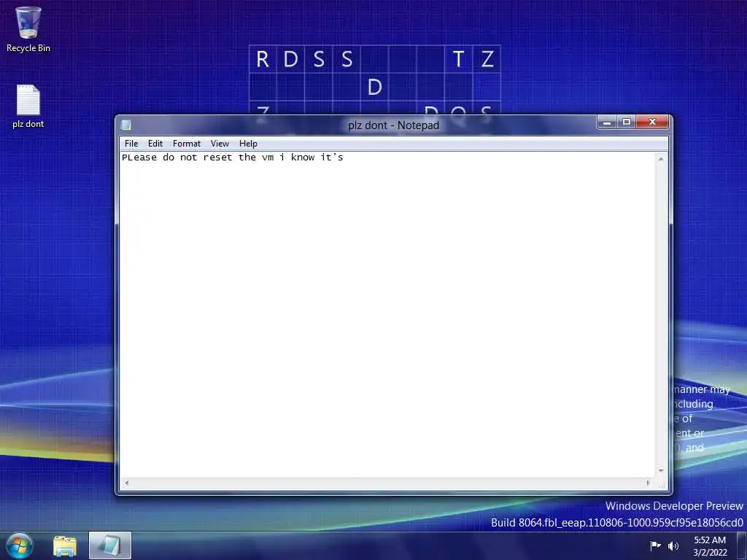The width and height of the screenshot is (747, 560).
Task: Open the File menu in Notepad
Action: coord(131,144)
